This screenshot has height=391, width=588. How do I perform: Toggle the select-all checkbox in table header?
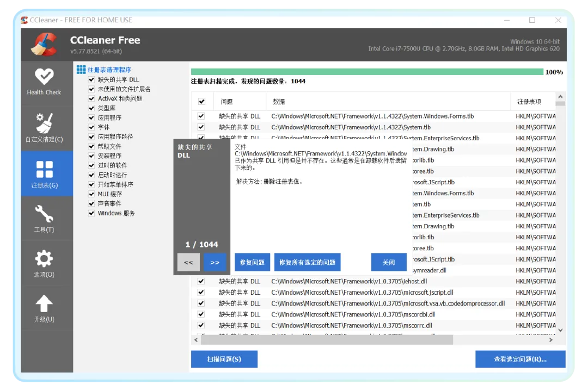(202, 102)
